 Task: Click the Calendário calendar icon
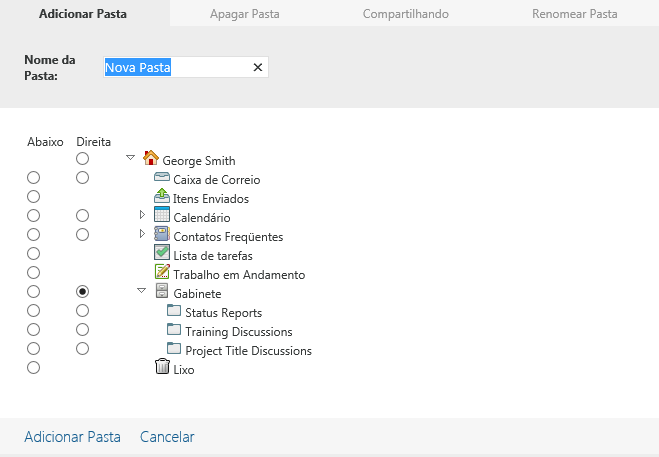point(162,215)
